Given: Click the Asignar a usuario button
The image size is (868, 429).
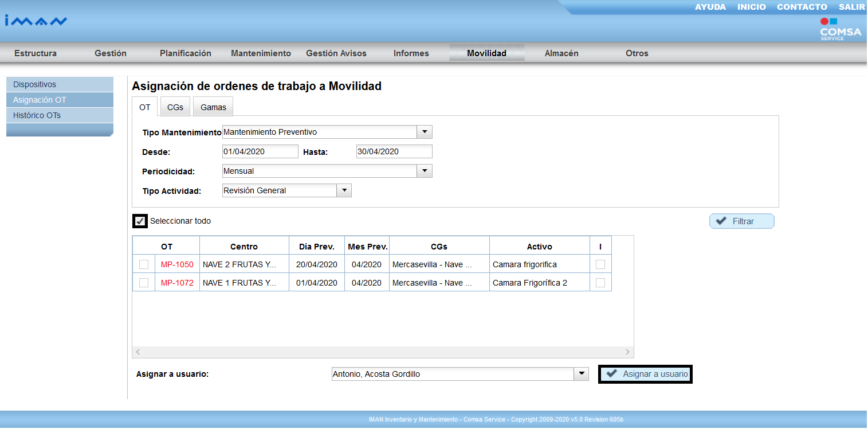Looking at the screenshot, I should pyautogui.click(x=645, y=374).
